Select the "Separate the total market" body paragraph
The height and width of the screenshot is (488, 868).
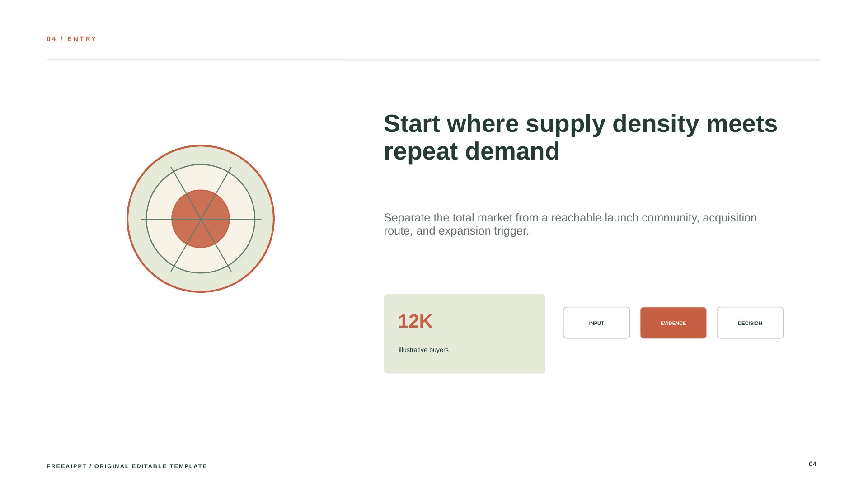(570, 224)
